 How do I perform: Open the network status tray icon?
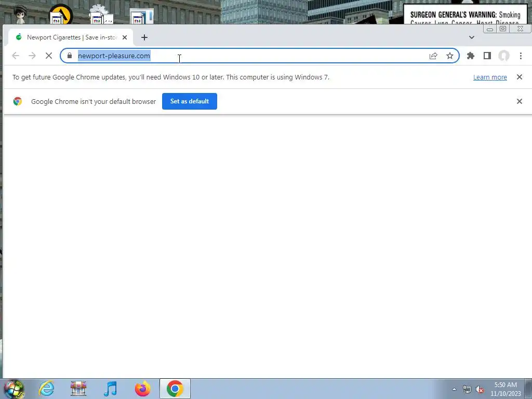[467, 390]
